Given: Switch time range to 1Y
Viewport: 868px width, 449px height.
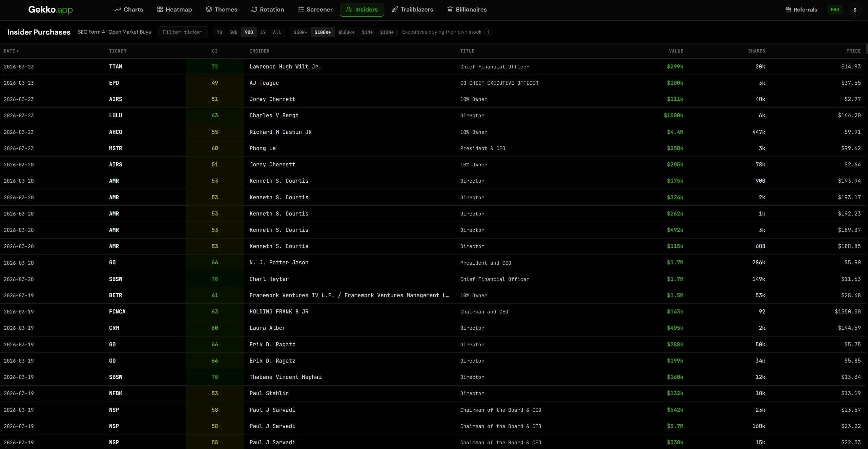Looking at the screenshot, I should (263, 32).
